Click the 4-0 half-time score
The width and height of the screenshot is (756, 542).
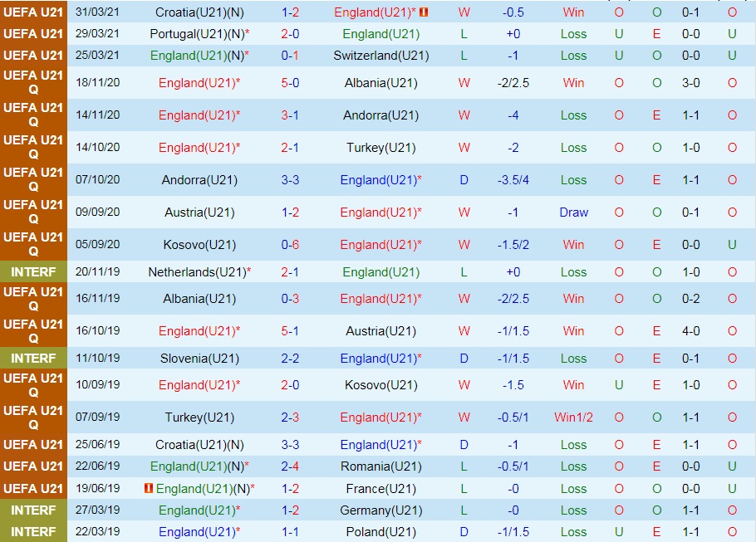click(x=691, y=331)
